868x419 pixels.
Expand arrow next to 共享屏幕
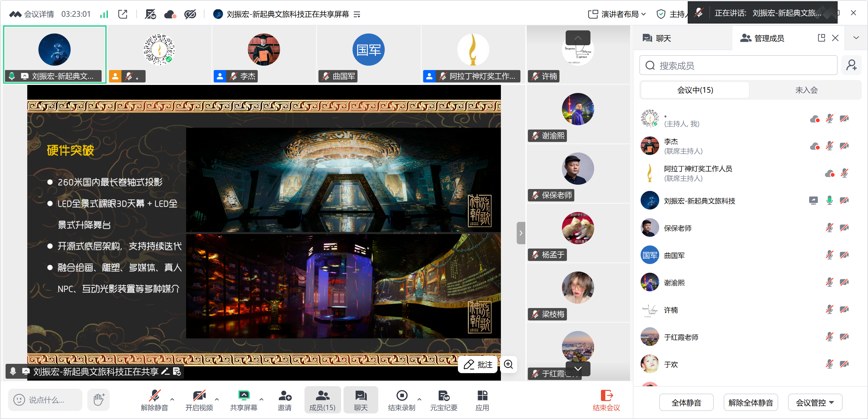coord(261,399)
